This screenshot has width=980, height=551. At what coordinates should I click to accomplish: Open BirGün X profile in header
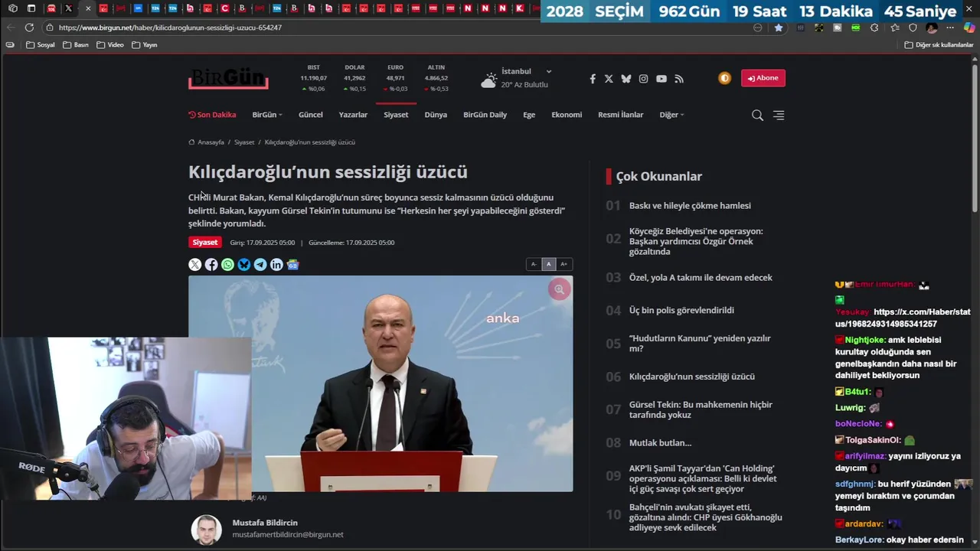(x=609, y=79)
